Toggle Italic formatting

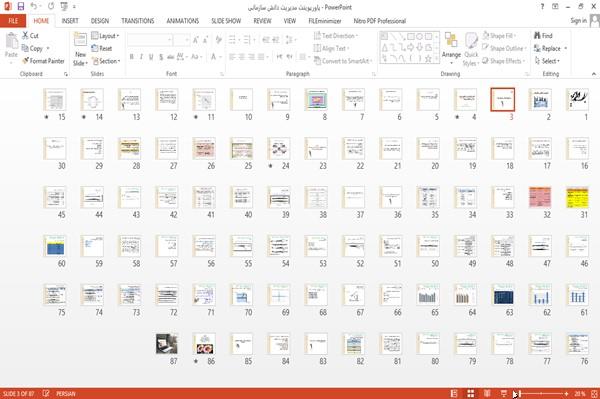point(141,57)
